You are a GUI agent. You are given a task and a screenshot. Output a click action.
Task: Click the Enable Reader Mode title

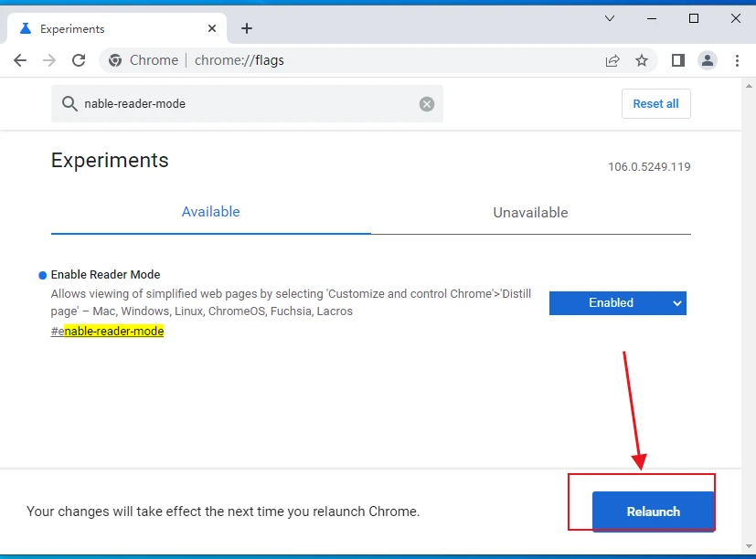tap(106, 275)
